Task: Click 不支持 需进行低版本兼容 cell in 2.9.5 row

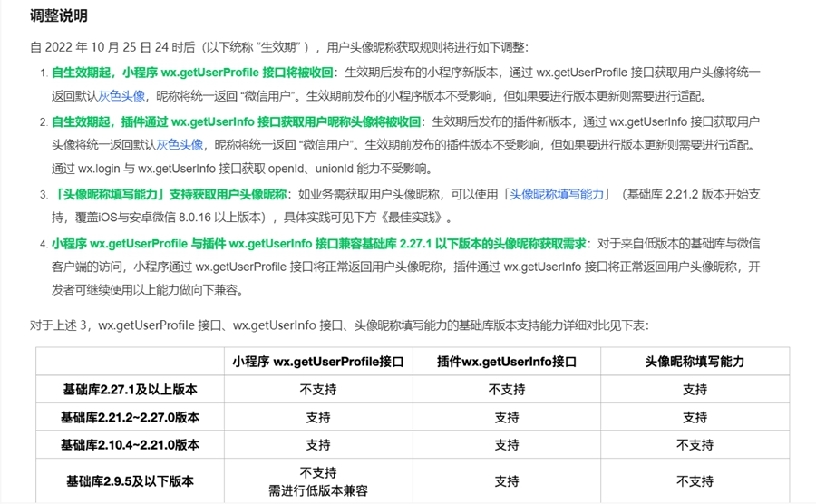Action: pos(318,481)
